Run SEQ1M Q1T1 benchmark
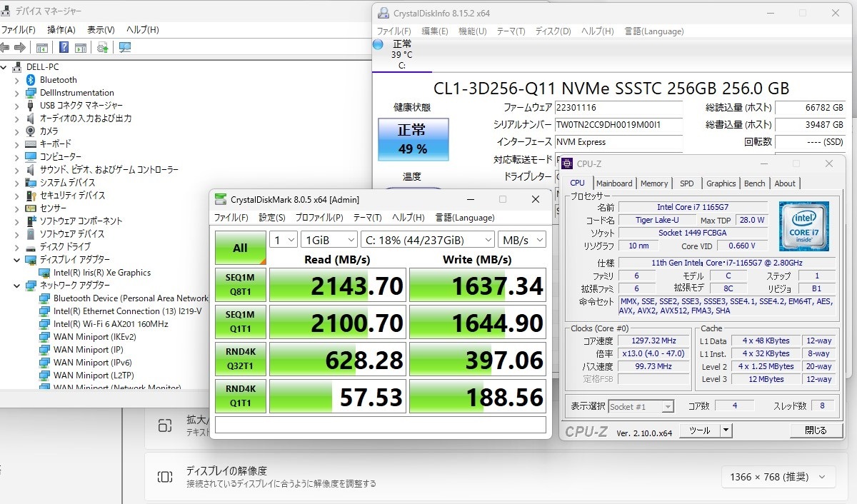Viewport: 857px width, 504px height. pyautogui.click(x=240, y=322)
